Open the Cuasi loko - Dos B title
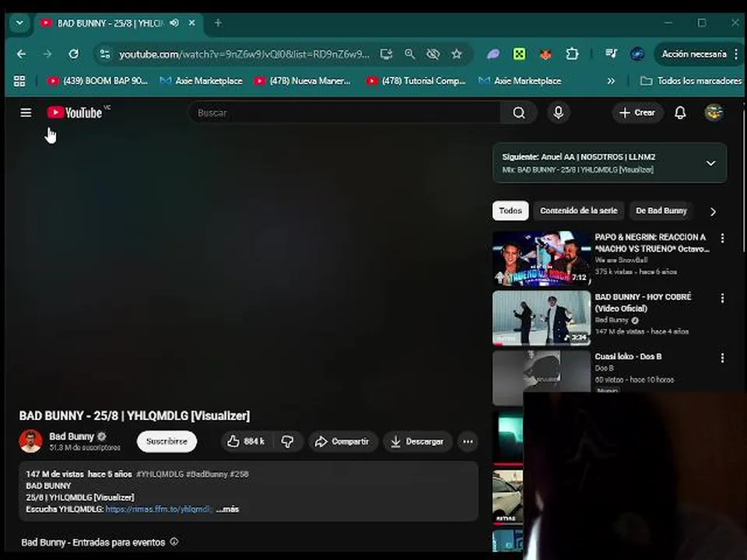The width and height of the screenshot is (747, 560). [628, 356]
